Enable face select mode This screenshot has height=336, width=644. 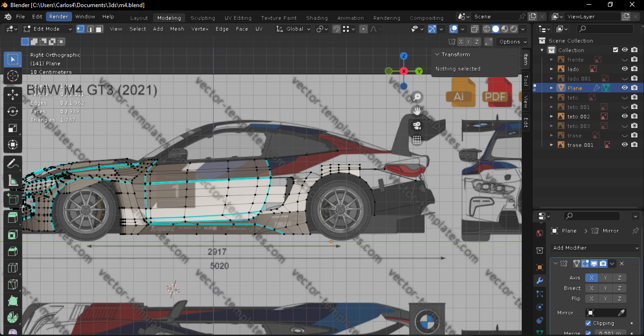coord(99,29)
